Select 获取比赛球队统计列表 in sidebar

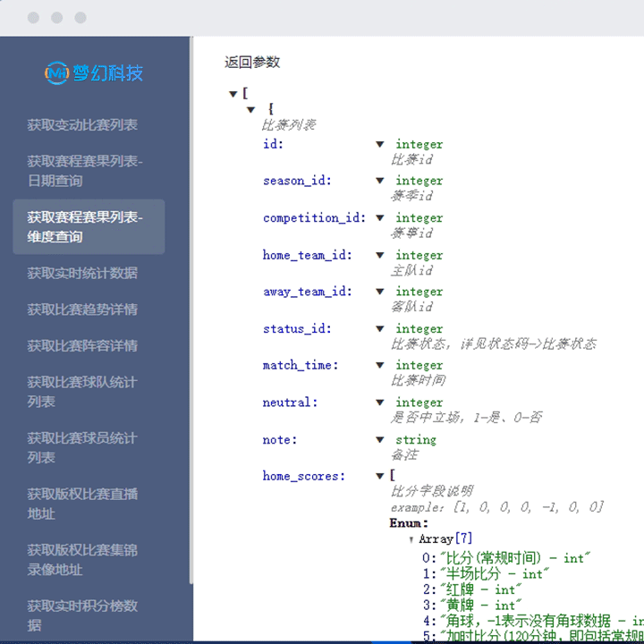click(82, 392)
